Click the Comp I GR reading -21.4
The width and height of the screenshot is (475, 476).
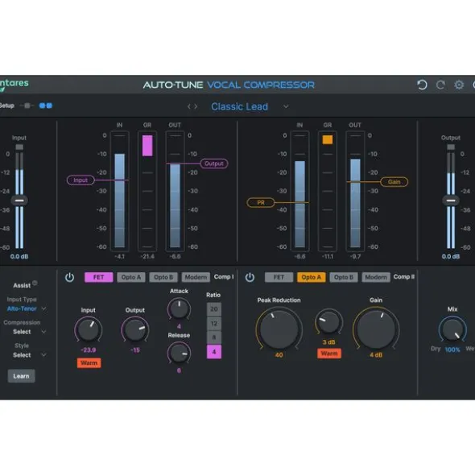(147, 256)
